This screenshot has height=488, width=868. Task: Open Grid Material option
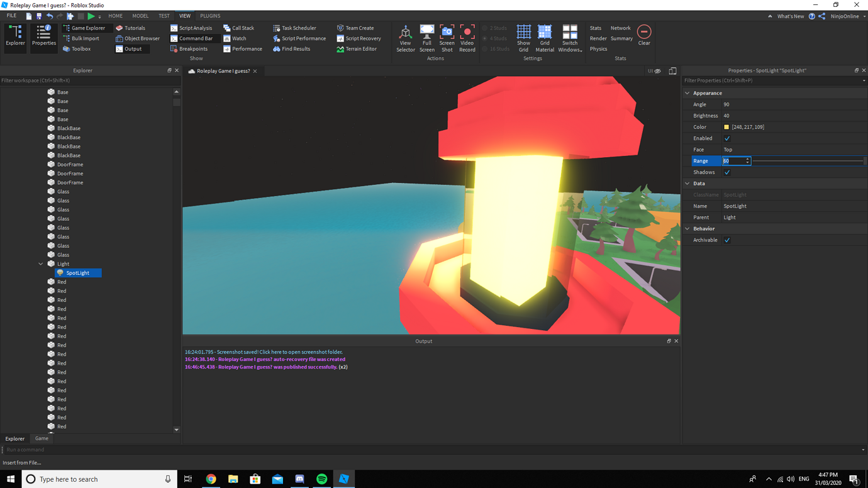545,38
